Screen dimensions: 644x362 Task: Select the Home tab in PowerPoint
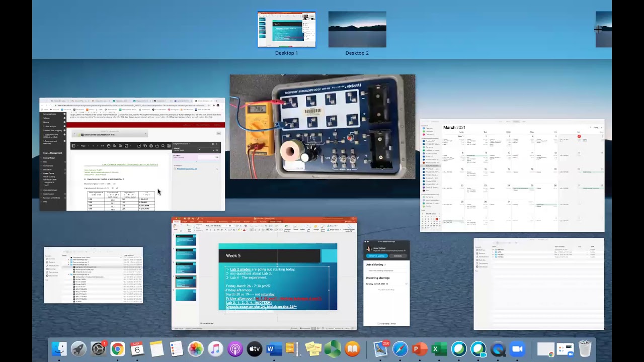(177, 222)
